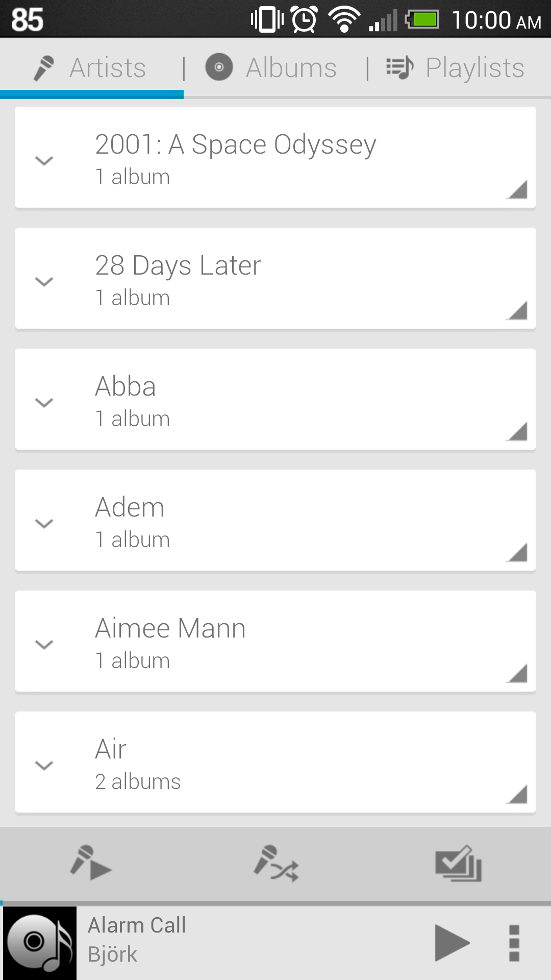The width and height of the screenshot is (551, 980).
Task: Play the Alarm Call track
Action: [451, 943]
